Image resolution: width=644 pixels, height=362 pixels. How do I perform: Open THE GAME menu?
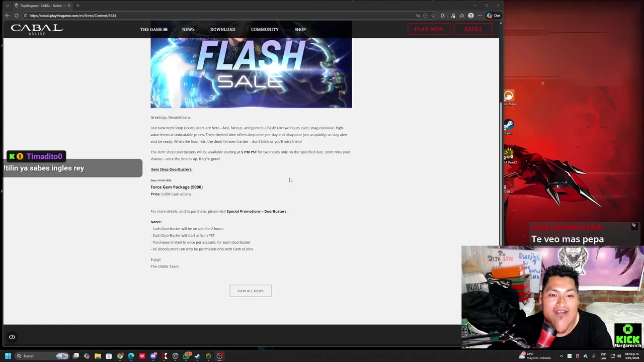coord(153,29)
